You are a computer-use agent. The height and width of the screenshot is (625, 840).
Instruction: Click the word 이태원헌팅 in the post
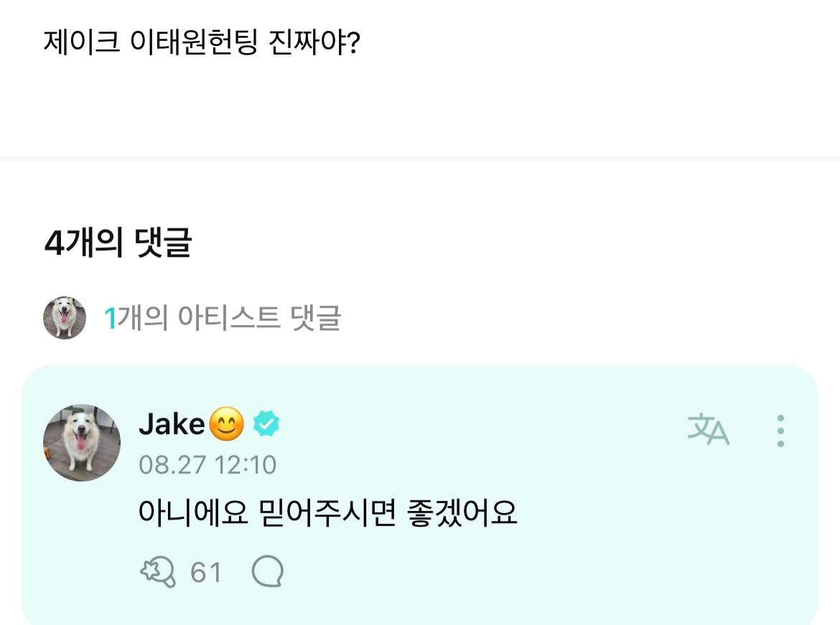point(194,42)
